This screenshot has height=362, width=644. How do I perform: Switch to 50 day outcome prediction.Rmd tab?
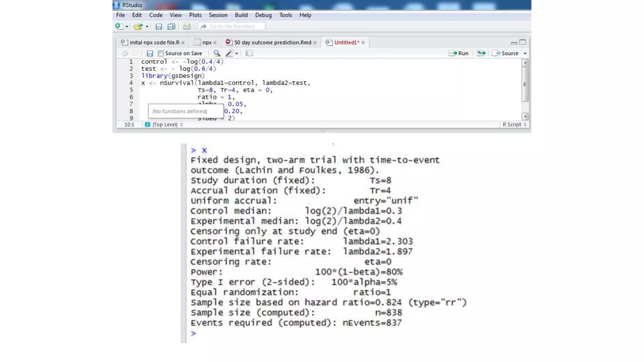click(x=272, y=42)
